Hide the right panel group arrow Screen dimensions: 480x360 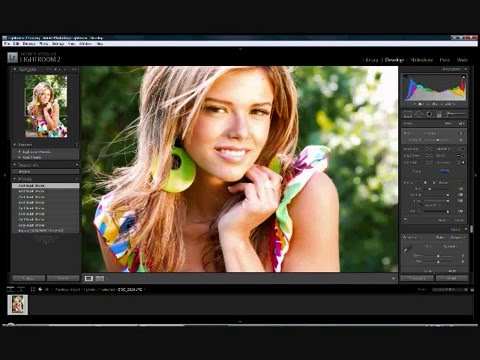click(x=475, y=175)
